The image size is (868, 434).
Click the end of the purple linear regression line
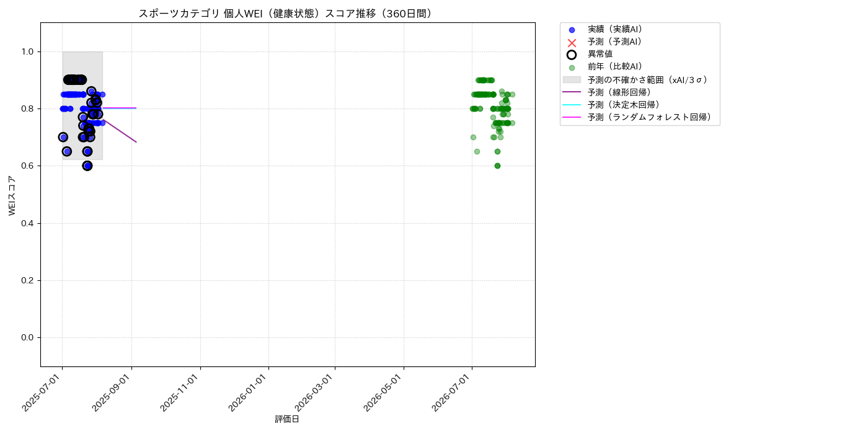tap(136, 142)
